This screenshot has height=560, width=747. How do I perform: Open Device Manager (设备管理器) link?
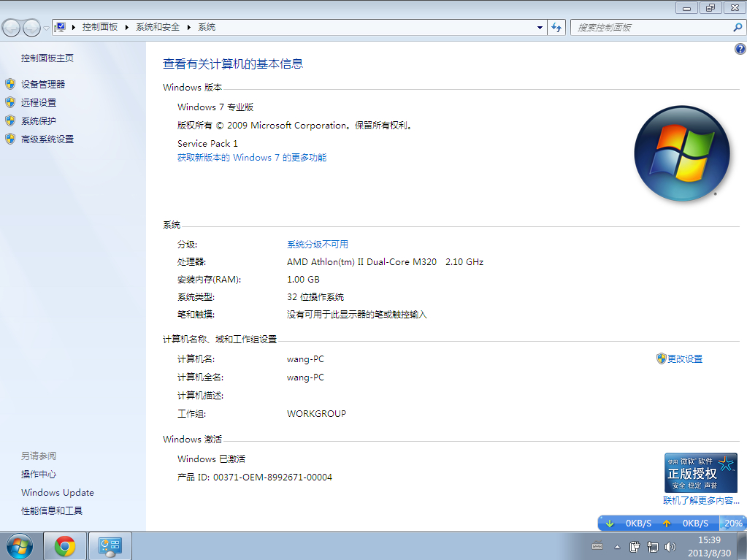(43, 84)
